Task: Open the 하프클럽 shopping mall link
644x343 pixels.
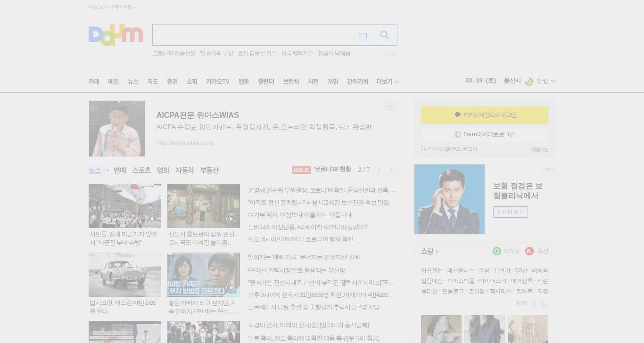Action: point(432,270)
